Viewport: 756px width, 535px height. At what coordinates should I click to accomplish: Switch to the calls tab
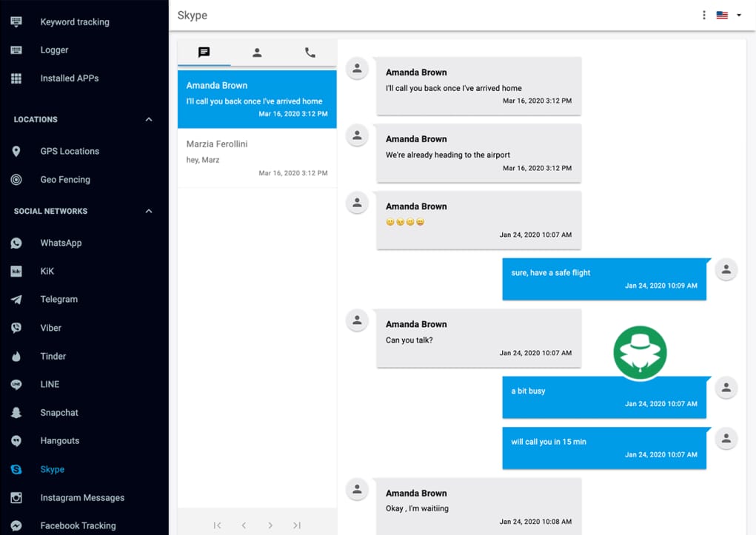[x=310, y=53]
